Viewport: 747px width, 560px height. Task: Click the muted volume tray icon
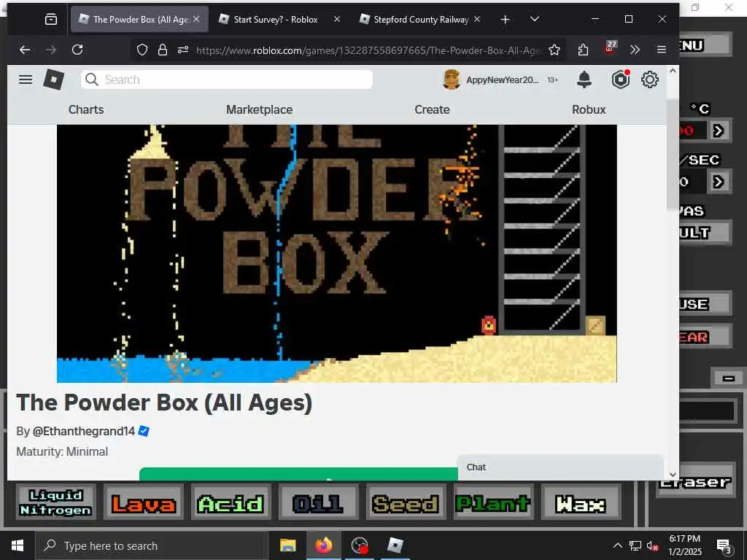click(652, 545)
